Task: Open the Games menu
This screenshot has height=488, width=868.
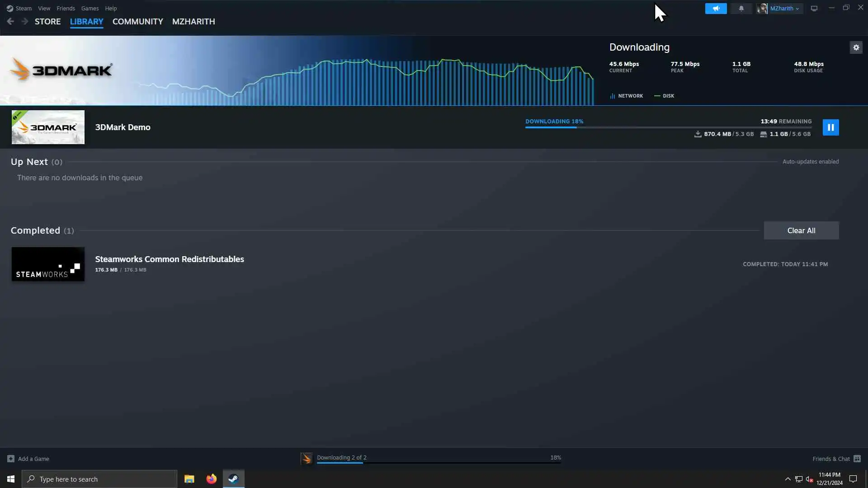Action: [90, 8]
